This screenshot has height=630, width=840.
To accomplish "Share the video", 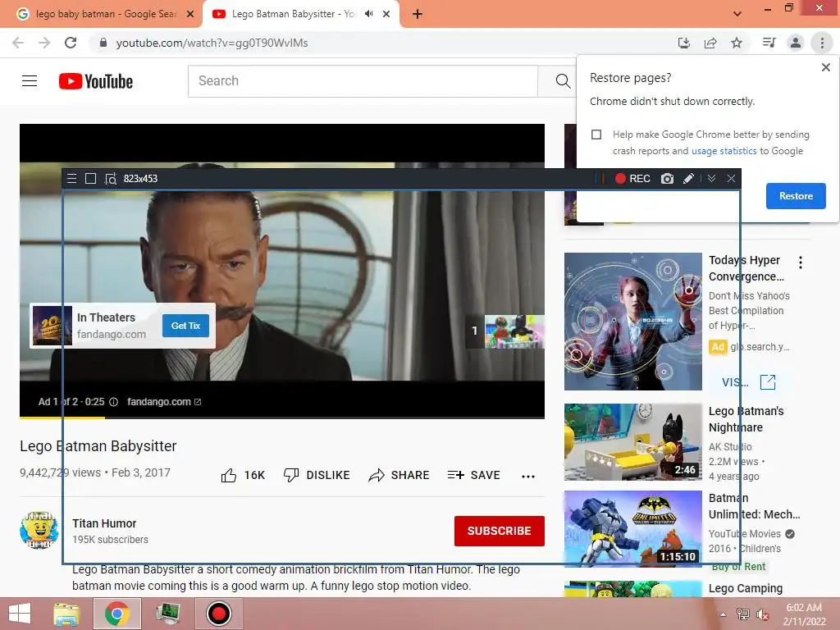I will tap(399, 475).
